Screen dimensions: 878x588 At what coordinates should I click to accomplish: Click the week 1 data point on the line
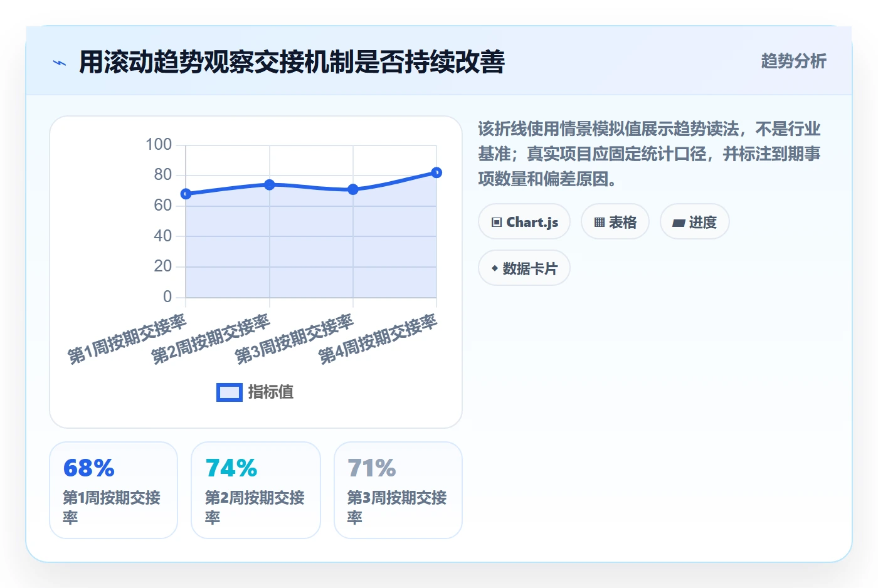[x=186, y=194]
